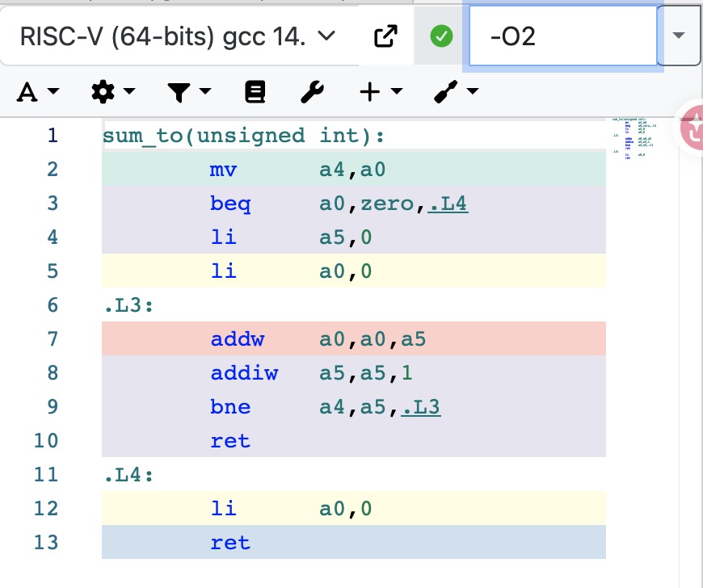Click the bne instruction on line 9
This screenshot has width=703, height=588.
click(x=230, y=407)
